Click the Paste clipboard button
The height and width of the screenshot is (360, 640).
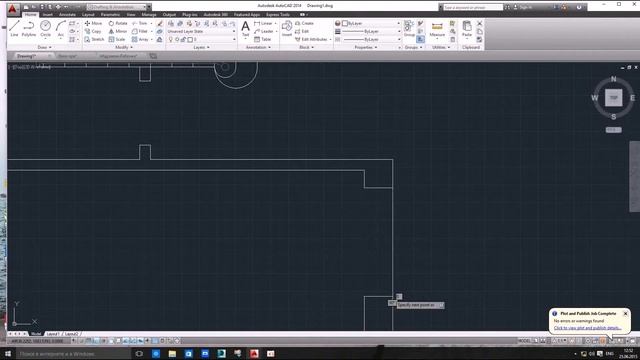467,29
